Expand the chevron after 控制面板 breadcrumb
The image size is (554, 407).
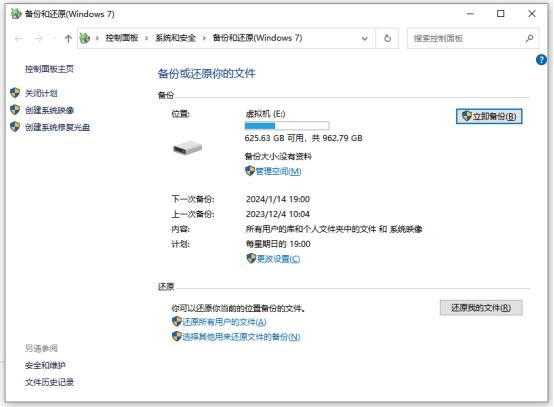point(146,38)
